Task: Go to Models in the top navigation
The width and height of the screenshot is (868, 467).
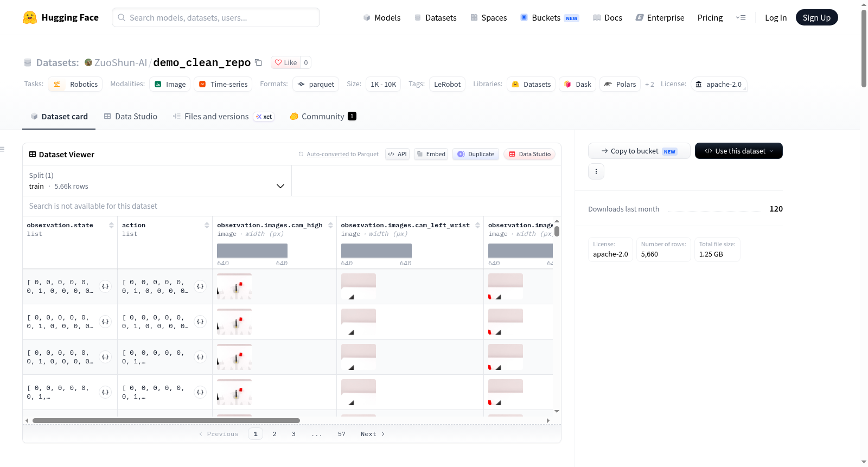Action: 382,18
